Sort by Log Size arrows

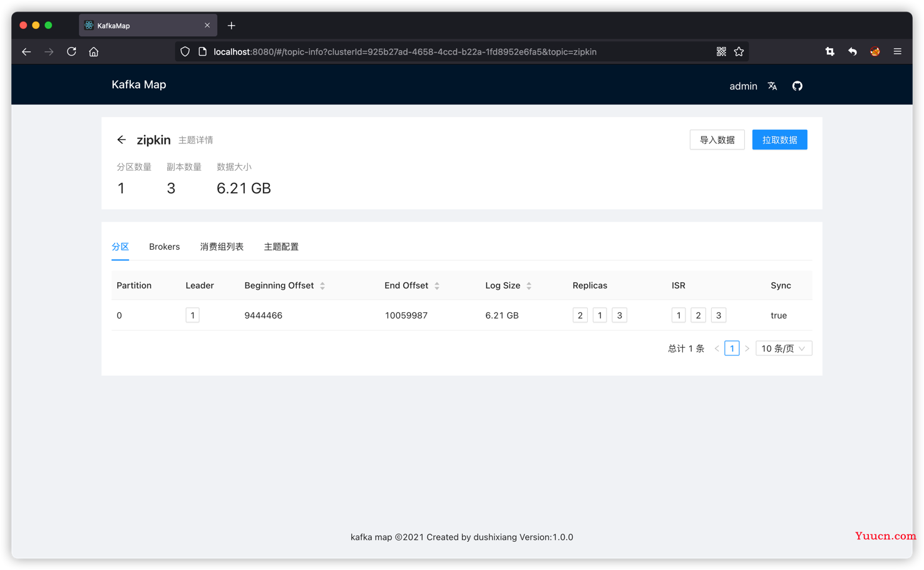tap(529, 286)
